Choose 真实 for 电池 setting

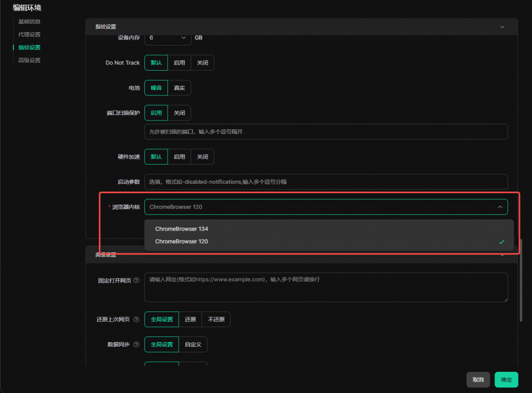point(179,88)
